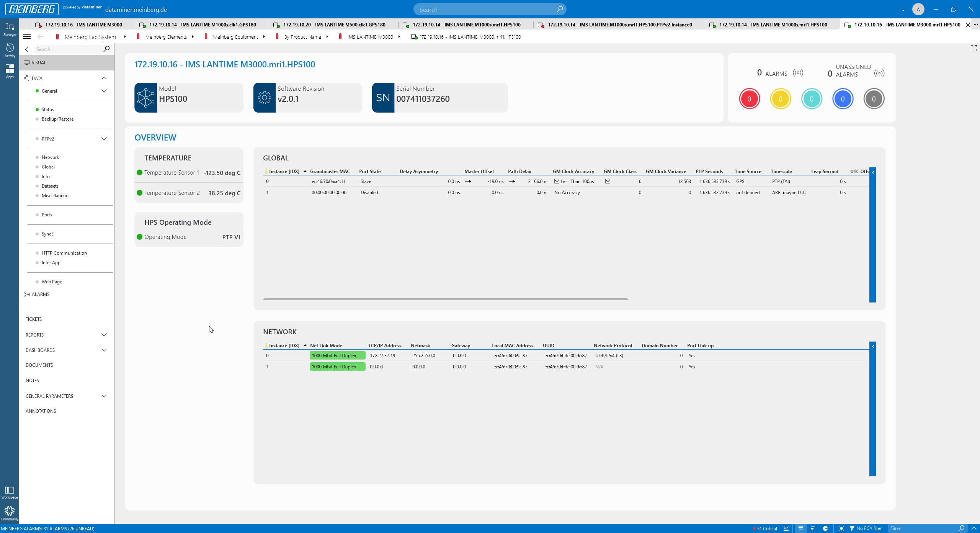Open the DOCUMENTS section
This screenshot has width=980, height=533.
39,365
